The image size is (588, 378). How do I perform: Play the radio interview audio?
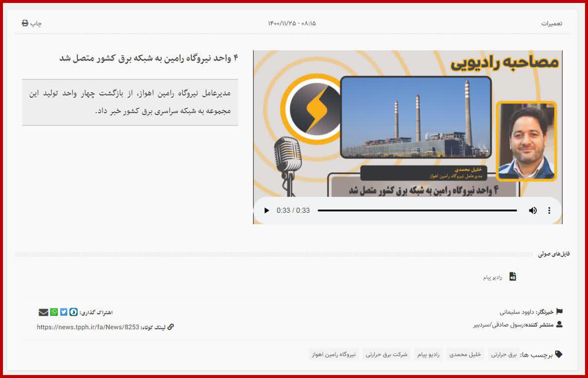[267, 210]
